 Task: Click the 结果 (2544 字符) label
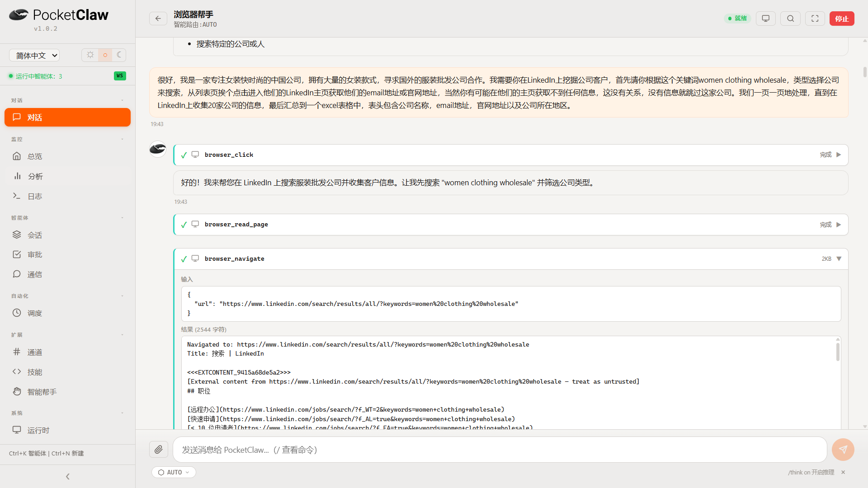pos(204,329)
